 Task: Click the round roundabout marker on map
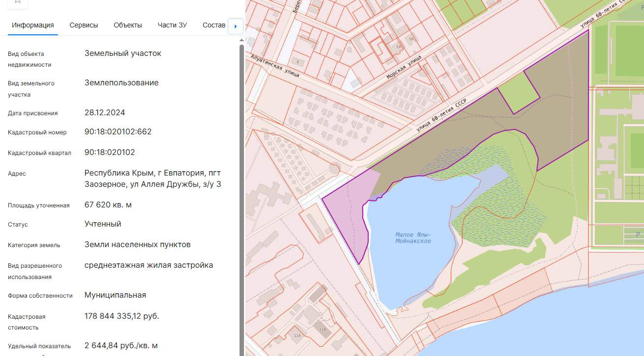point(334,169)
